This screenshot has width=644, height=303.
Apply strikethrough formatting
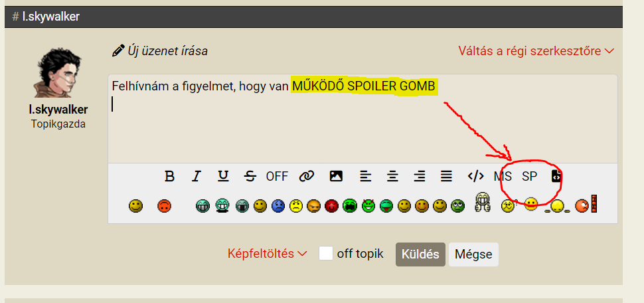[x=250, y=176]
